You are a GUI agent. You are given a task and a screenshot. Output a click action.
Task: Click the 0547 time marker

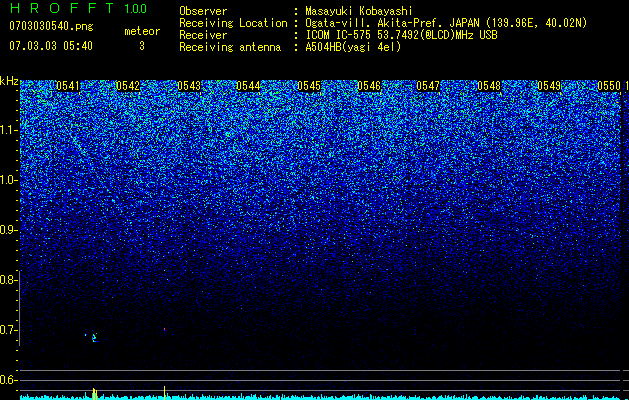tap(428, 86)
